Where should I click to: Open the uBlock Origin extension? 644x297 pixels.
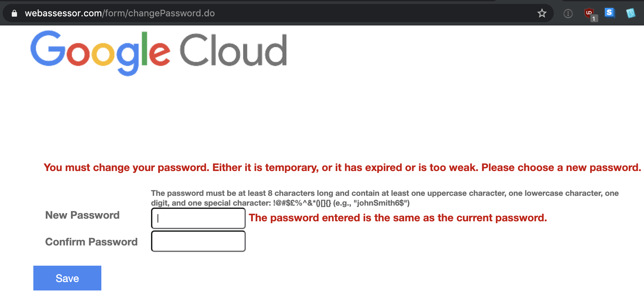(x=589, y=13)
